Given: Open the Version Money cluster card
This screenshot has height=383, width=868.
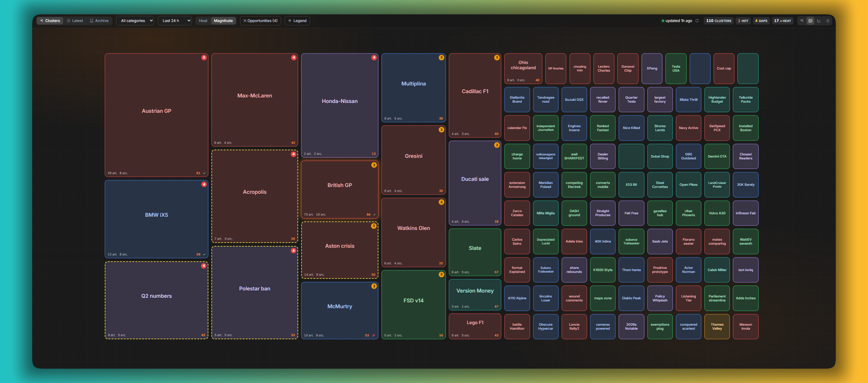Looking at the screenshot, I should (x=475, y=295).
